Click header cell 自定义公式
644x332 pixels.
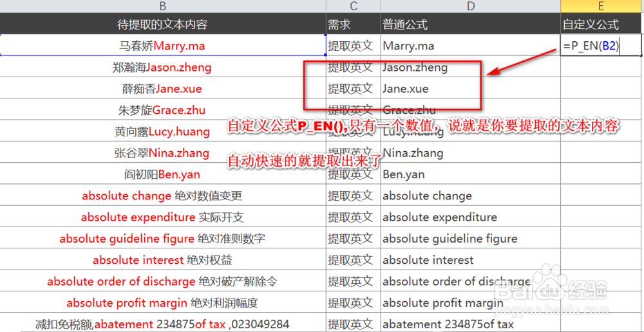[602, 24]
